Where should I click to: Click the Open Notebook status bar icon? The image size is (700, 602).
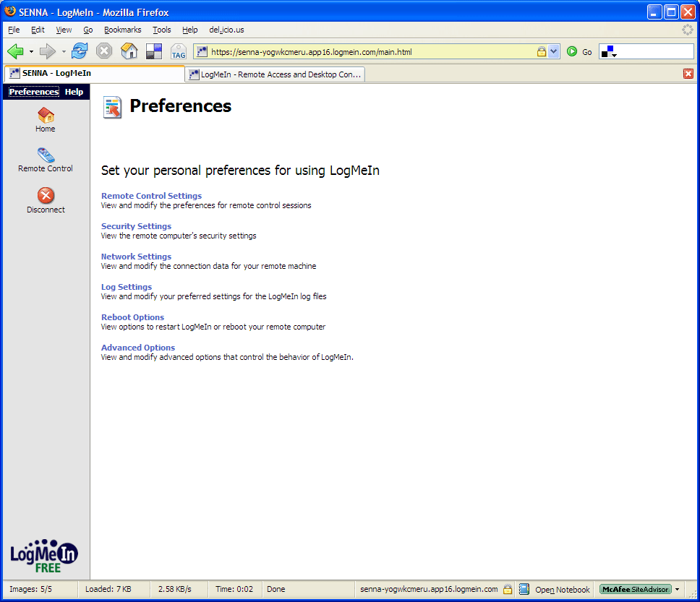524,589
